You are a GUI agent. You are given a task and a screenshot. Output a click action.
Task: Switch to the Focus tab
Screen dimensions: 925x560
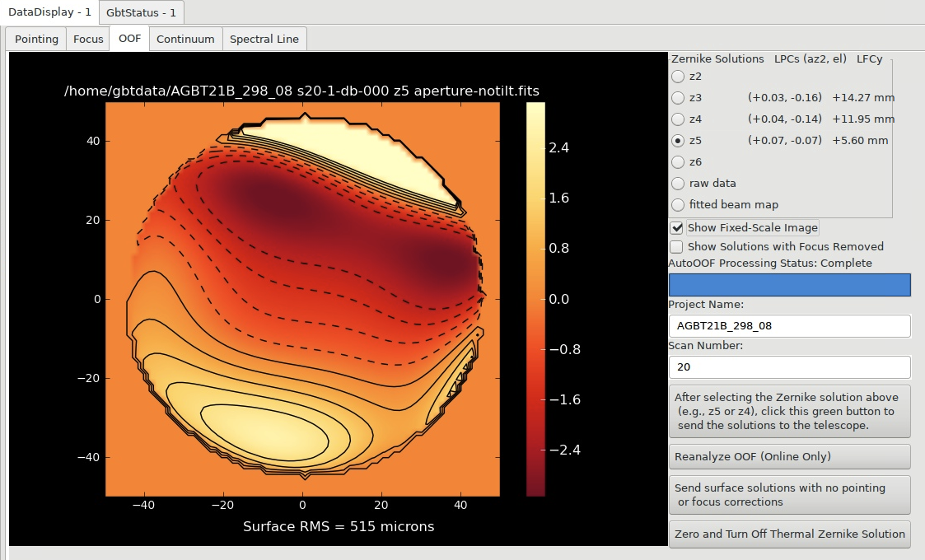88,39
